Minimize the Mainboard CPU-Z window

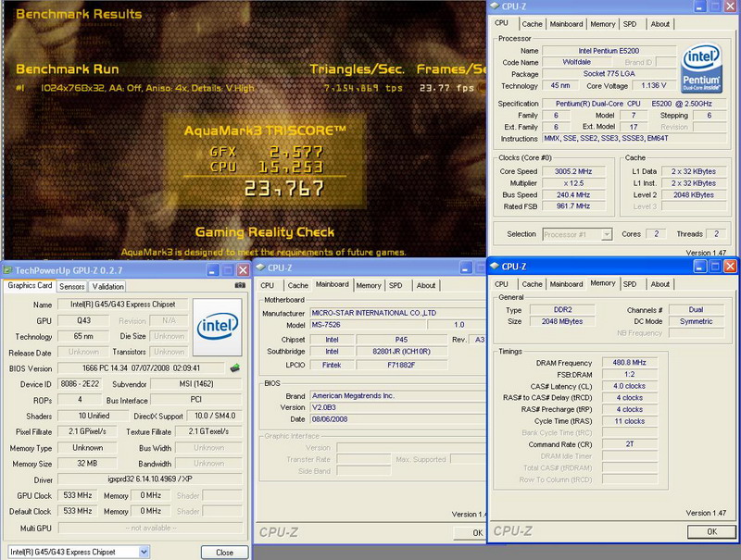466,268
